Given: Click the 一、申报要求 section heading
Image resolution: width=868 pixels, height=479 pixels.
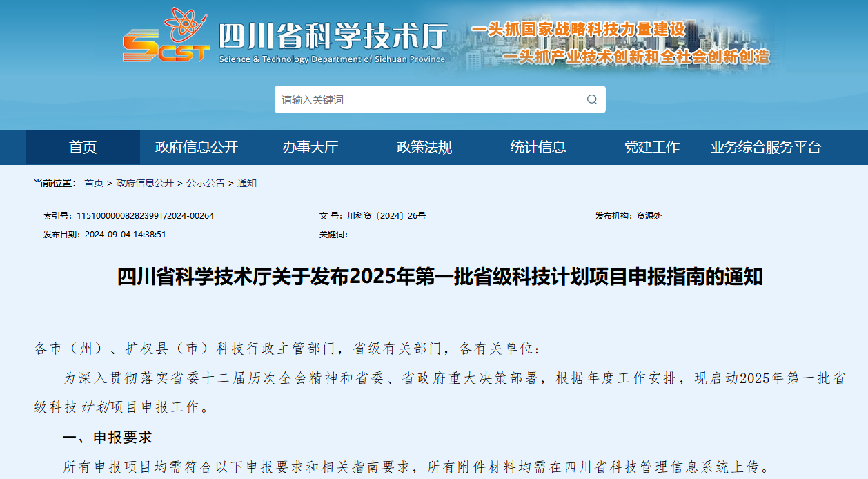Looking at the screenshot, I should [x=107, y=438].
